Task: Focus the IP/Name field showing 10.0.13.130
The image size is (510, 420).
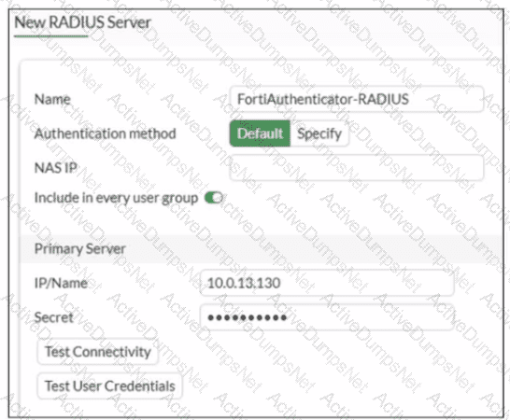Action: coord(327,283)
